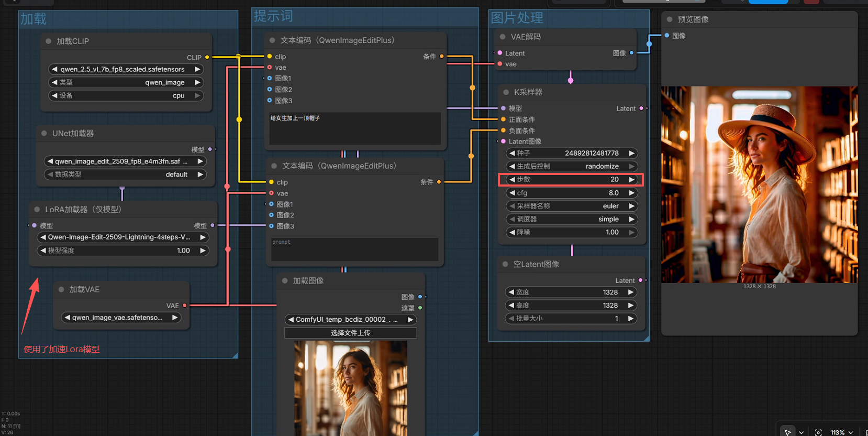Click the empty negative prompt text field
The height and width of the screenshot is (436, 868).
[355, 249]
